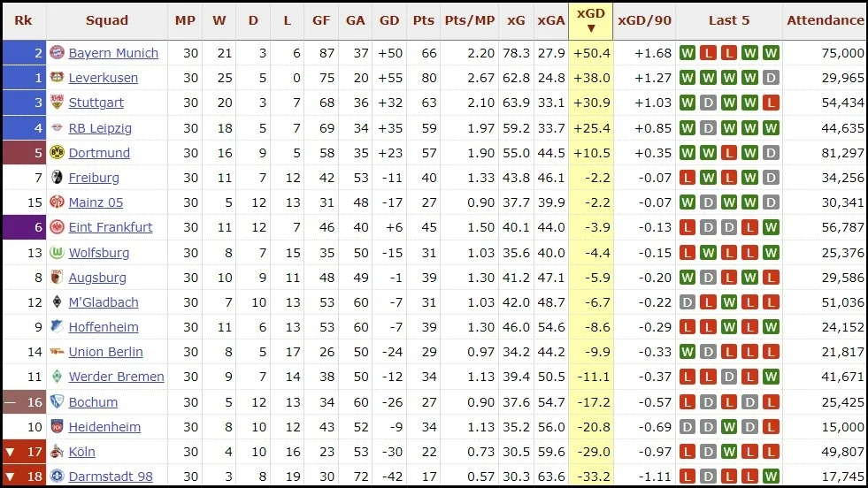Click Leverkusen's most recent draw badge

click(771, 78)
